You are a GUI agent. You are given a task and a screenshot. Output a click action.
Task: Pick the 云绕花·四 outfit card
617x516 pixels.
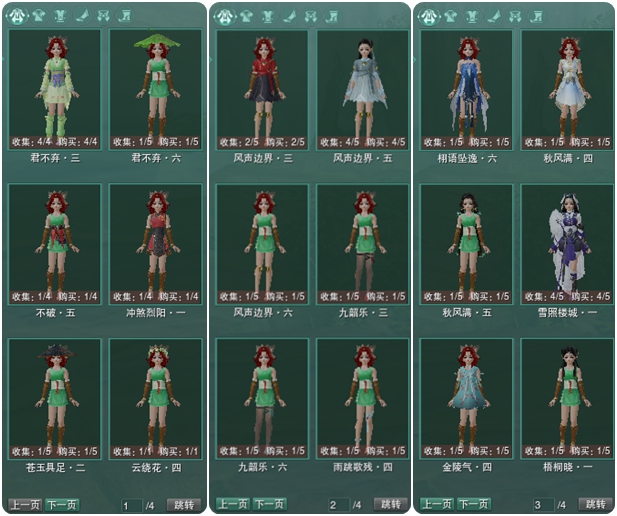156,399
